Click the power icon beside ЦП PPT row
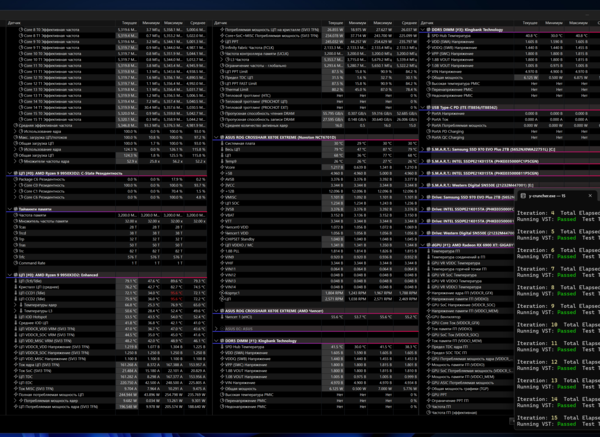600x437 pixels. click(222, 42)
